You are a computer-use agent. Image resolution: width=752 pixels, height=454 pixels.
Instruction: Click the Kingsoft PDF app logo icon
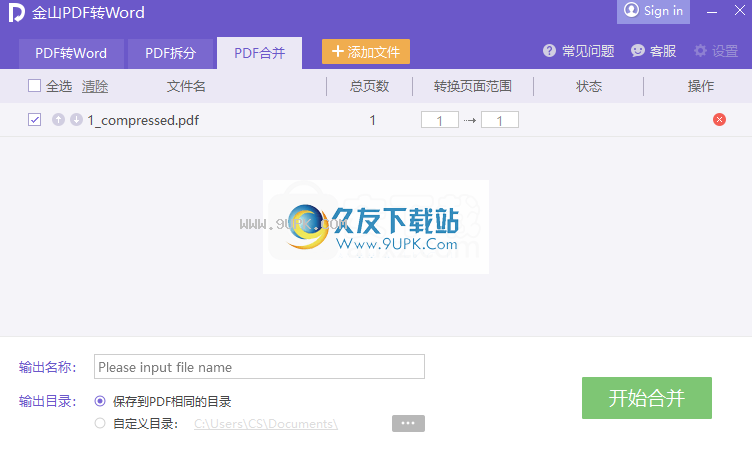pos(16,12)
